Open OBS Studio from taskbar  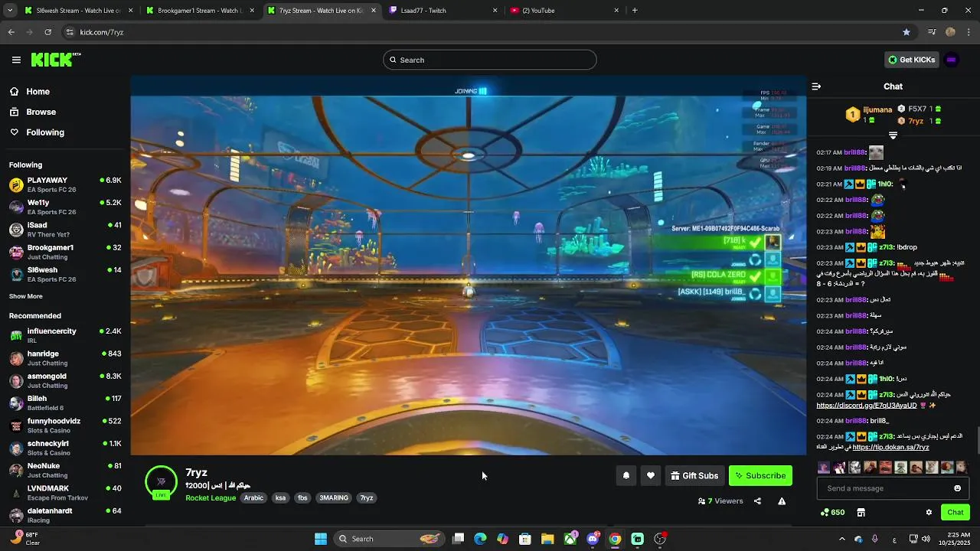pos(660,539)
